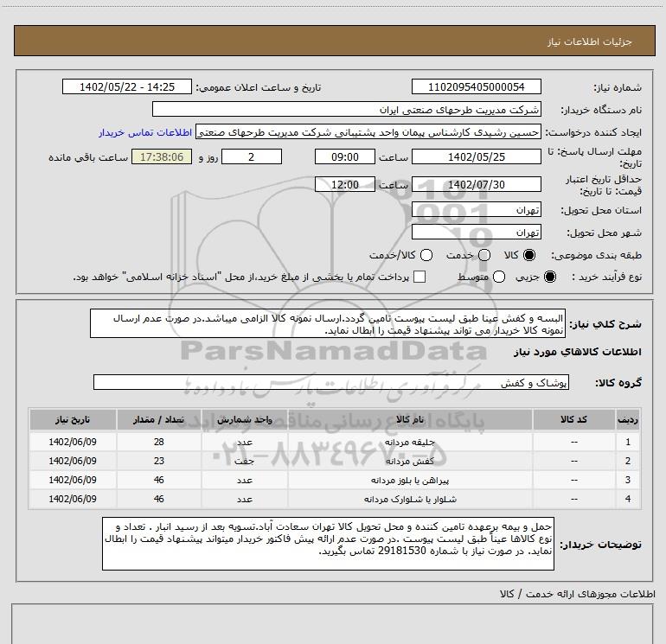Click the buyer notes text box
This screenshot has width=666, height=644.
tap(328, 544)
